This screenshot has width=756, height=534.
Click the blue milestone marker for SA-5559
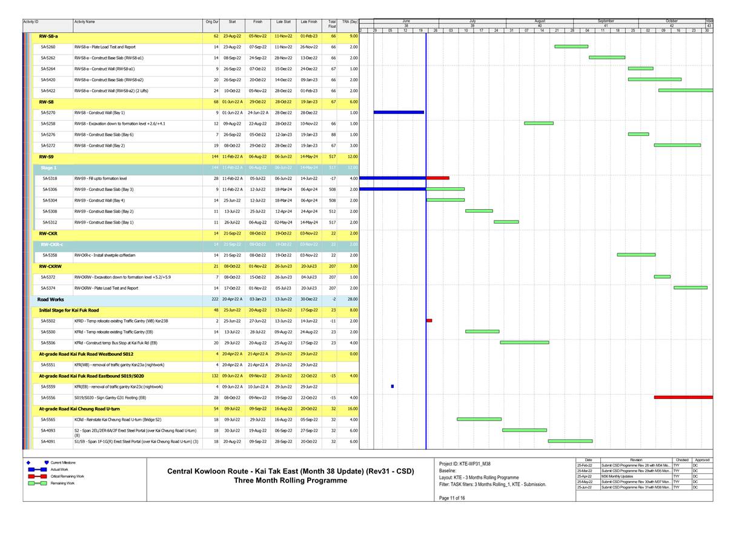(393, 386)
